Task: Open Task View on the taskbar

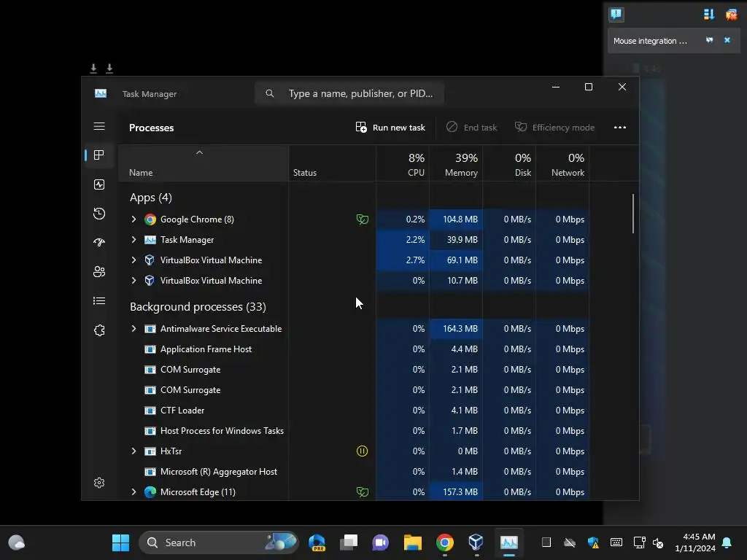Action: 349,542
